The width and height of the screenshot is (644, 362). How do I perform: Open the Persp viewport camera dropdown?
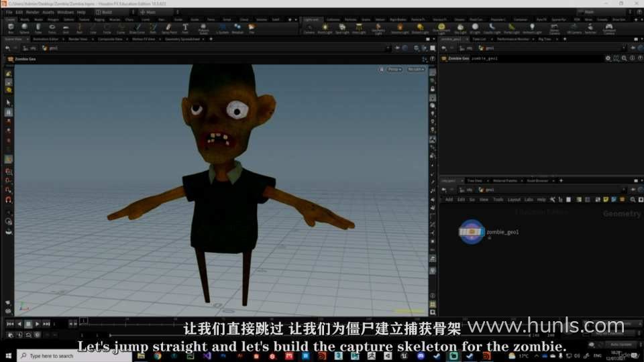pyautogui.click(x=394, y=69)
